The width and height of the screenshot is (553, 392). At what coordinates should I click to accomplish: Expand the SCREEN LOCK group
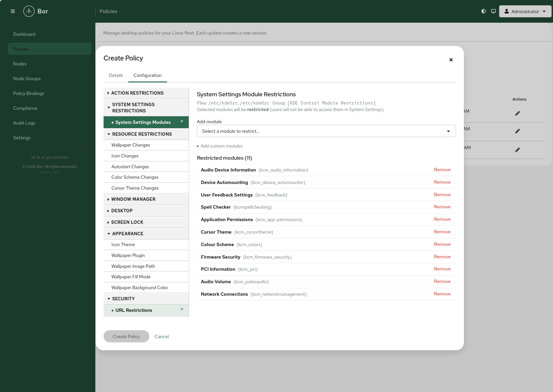tap(146, 222)
